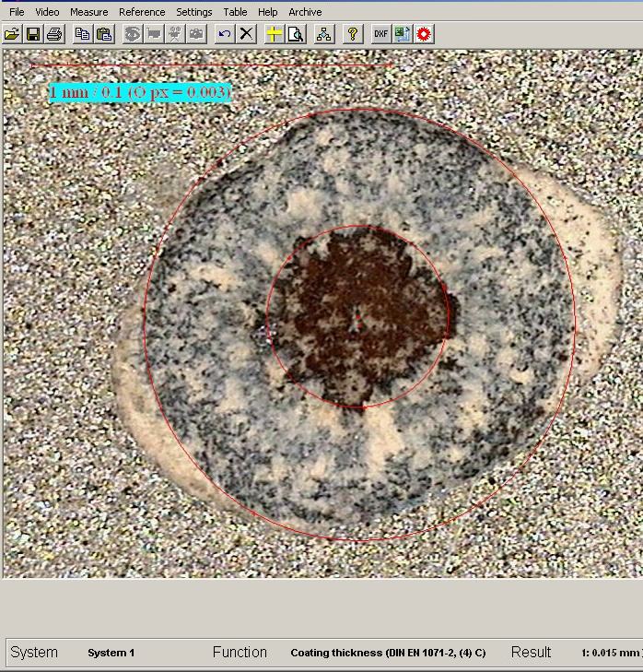Export using the DXF button
643x672 pixels.
(x=380, y=34)
